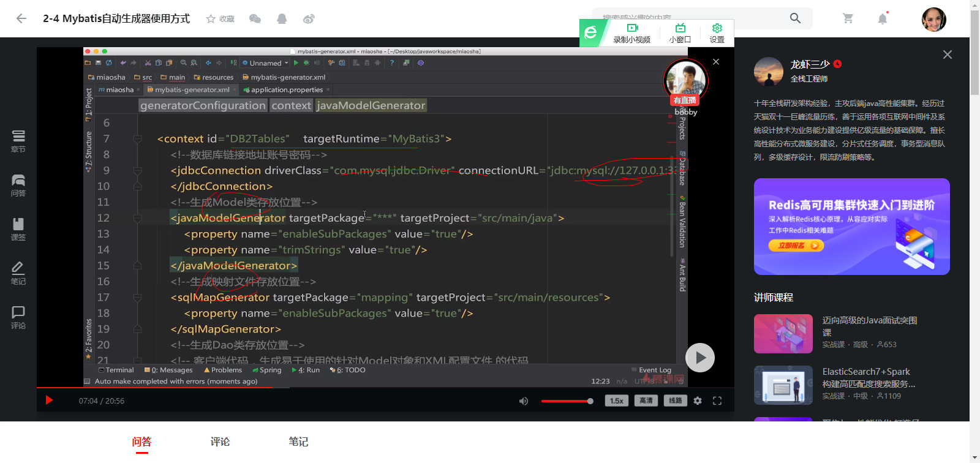Open the 迈向高级的Java面试突围课 thumbnail
This screenshot has height=463, width=980.
click(783, 334)
